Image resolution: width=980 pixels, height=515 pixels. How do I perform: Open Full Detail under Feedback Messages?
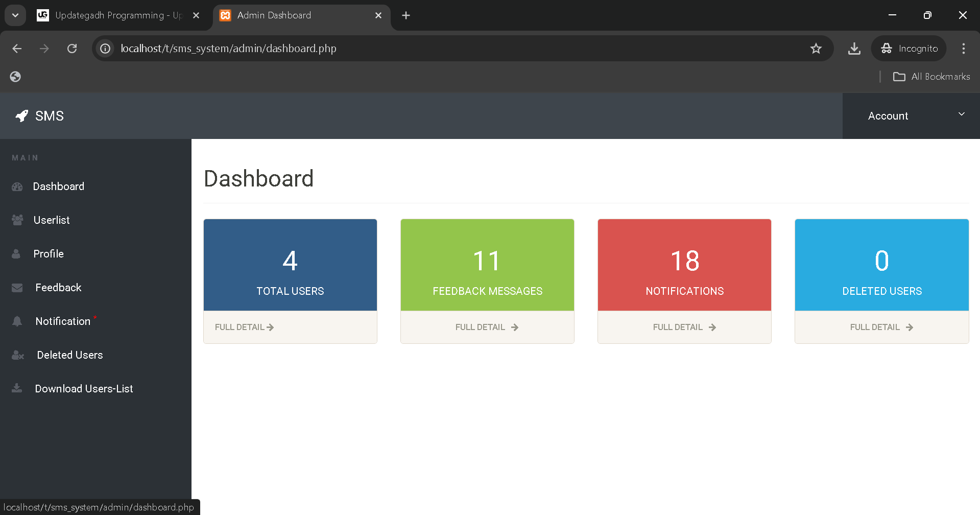point(487,327)
